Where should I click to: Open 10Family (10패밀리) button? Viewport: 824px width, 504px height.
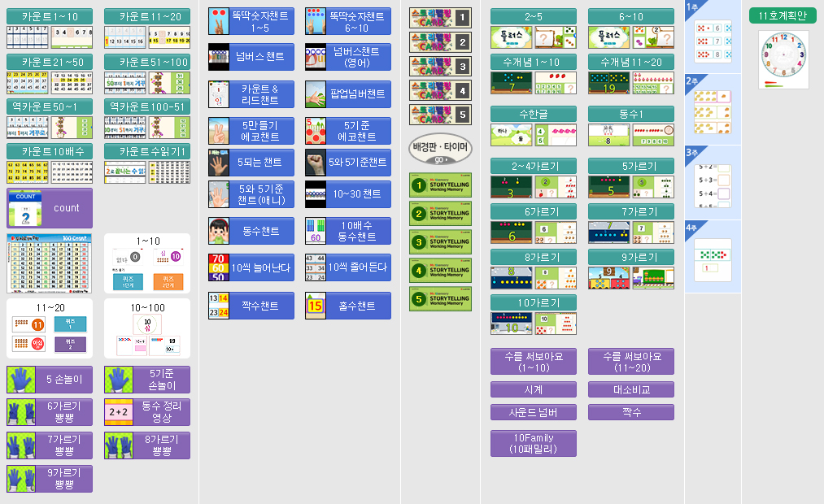pyautogui.click(x=533, y=443)
